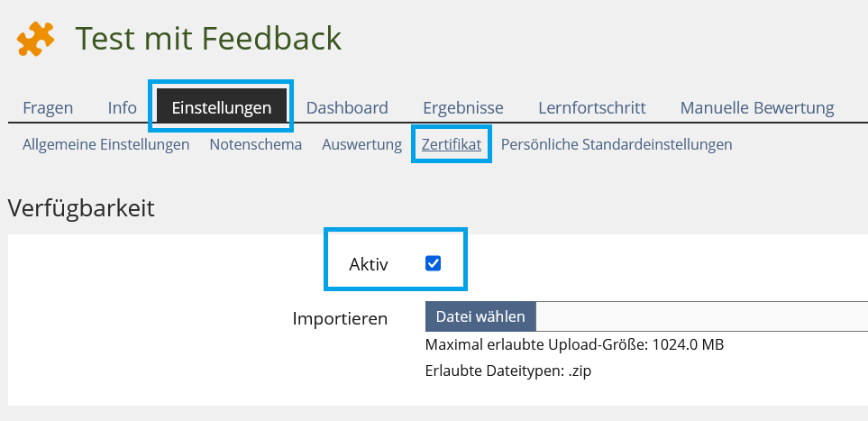Open the Auswertung sub-tab
Image resolution: width=868 pixels, height=421 pixels.
click(x=361, y=144)
